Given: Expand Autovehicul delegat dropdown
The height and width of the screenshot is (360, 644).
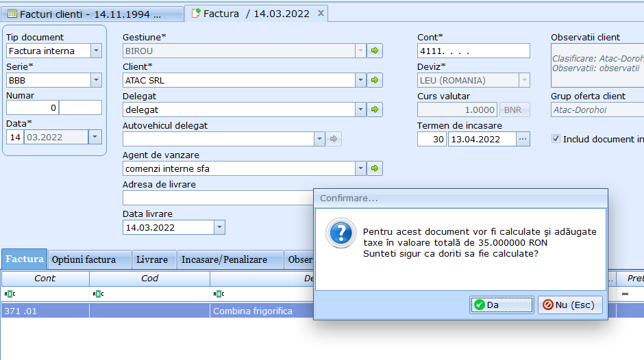Looking at the screenshot, I should (x=319, y=139).
